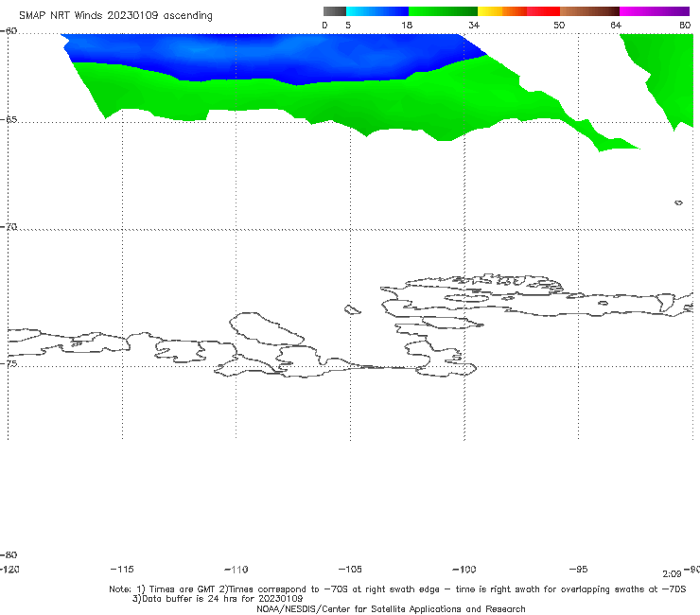Click the light blue segment of the color bar
This screenshot has width=700, height=615.
377,11
